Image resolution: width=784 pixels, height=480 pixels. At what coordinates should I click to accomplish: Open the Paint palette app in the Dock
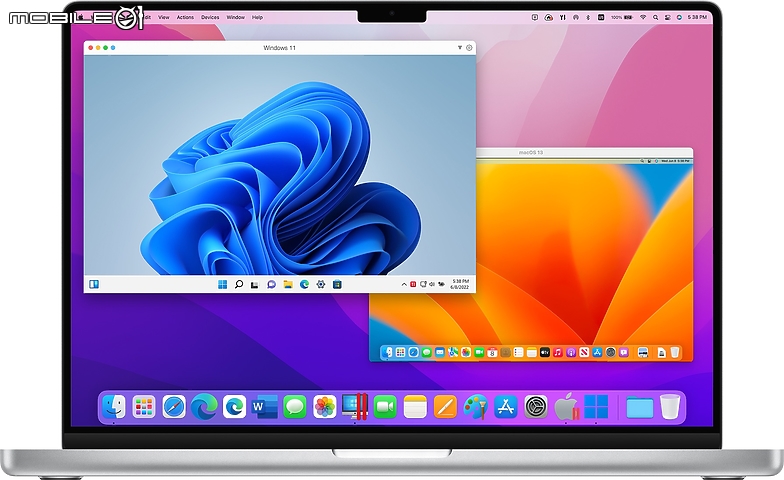pos(476,406)
